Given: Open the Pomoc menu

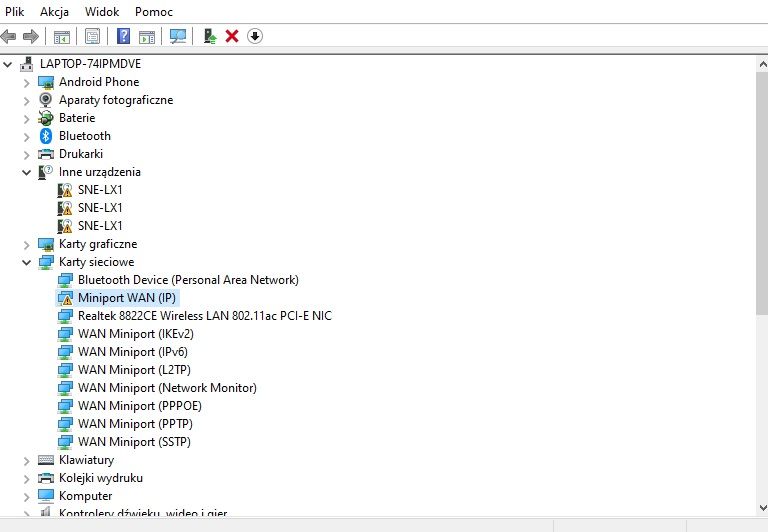Looking at the screenshot, I should [x=154, y=12].
